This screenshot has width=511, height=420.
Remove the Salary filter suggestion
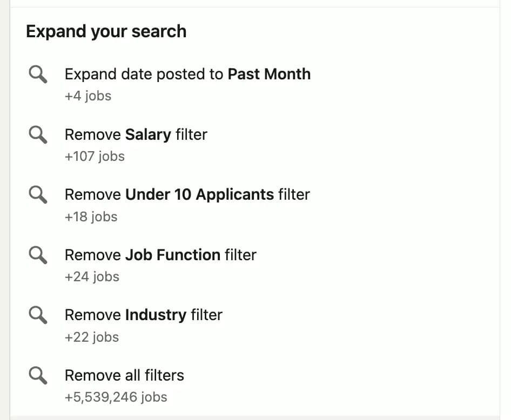click(136, 134)
